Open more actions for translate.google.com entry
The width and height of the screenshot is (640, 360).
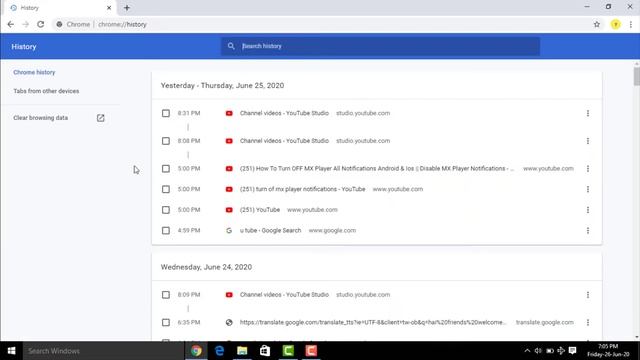pyautogui.click(x=588, y=322)
